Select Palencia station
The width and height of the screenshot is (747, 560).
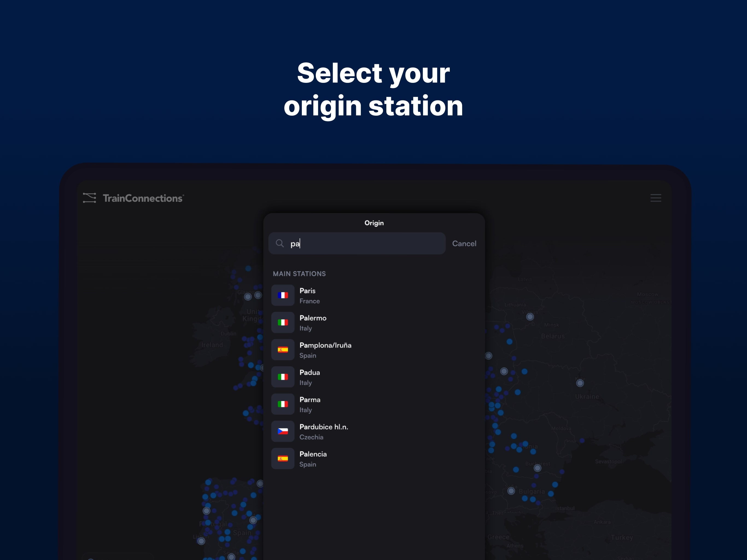pyautogui.click(x=374, y=458)
